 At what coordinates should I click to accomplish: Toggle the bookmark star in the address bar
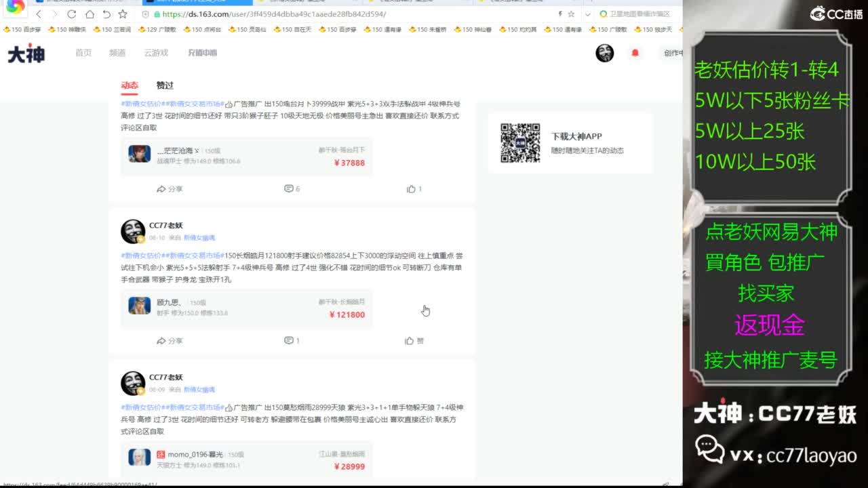(572, 14)
